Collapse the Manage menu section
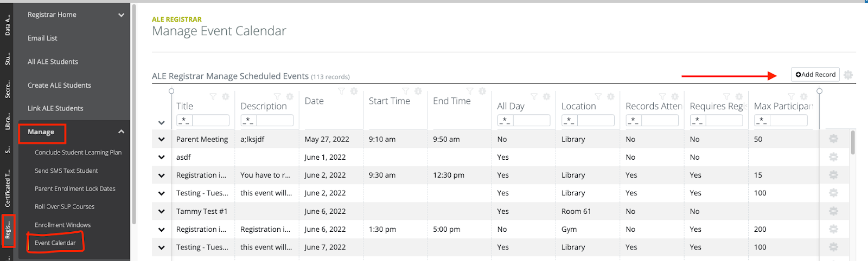This screenshot has width=868, height=261. 122,132
